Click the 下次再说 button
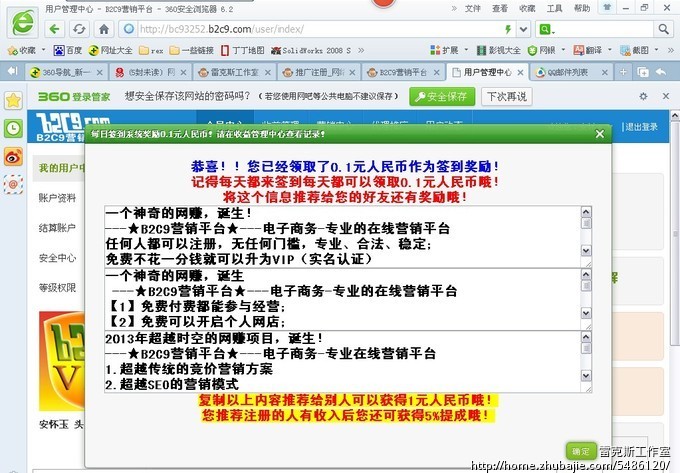 pyautogui.click(x=507, y=97)
